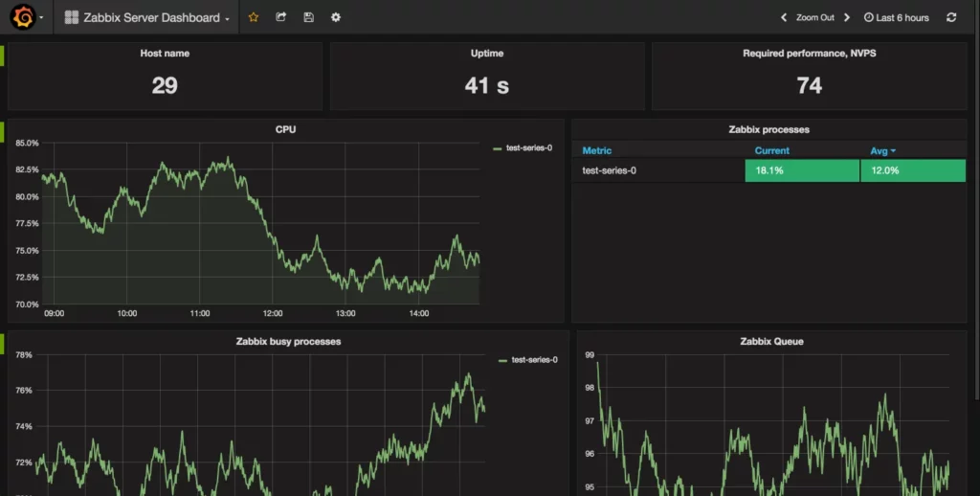Open the Last 6 hours time picker
The width and height of the screenshot is (980, 496).
pyautogui.click(x=896, y=17)
